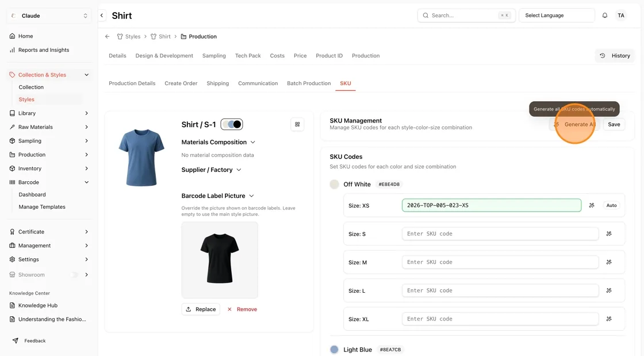Viewport: 644px width, 356px height.
Task: Replace the barcode label picture
Action: pyautogui.click(x=201, y=309)
